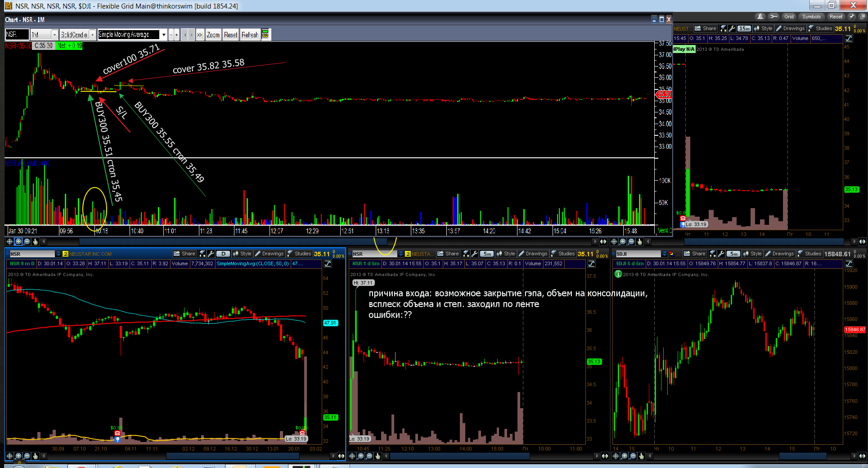
Task: Select pan hand tool under $DJI chart
Action: pyautogui.click(x=641, y=456)
